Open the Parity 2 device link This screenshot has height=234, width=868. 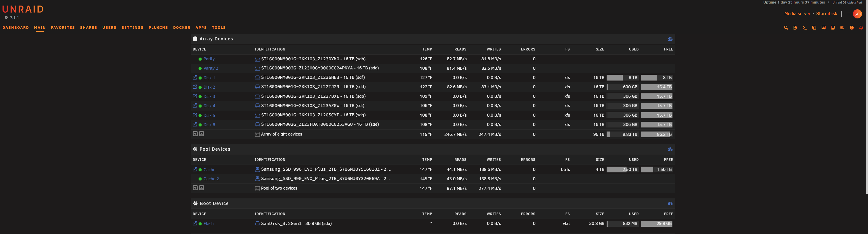tap(211, 68)
